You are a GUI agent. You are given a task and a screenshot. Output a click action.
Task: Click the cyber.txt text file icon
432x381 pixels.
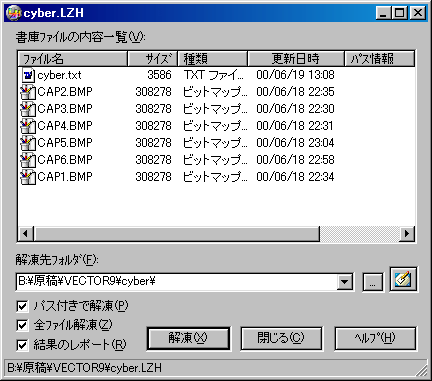click(x=28, y=75)
